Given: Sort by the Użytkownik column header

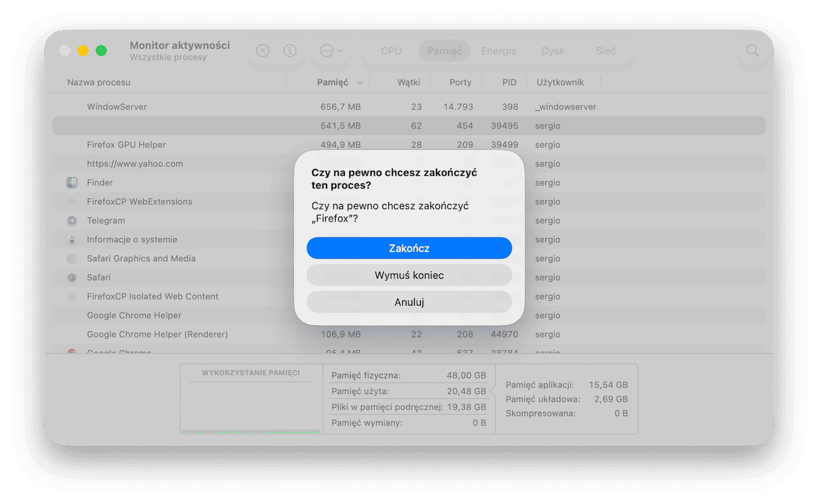Looking at the screenshot, I should (560, 82).
